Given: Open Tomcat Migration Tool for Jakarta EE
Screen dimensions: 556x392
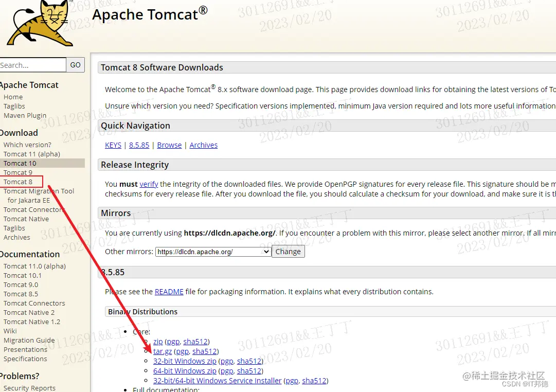Looking at the screenshot, I should [39, 195].
